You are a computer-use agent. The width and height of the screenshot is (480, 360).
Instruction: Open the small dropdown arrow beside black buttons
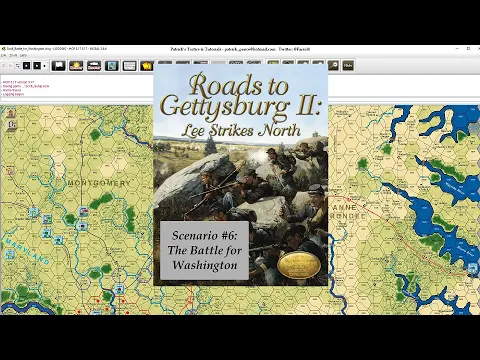click(x=44, y=66)
